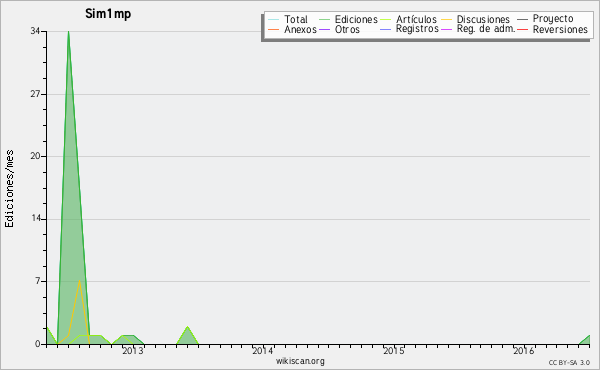This screenshot has width=600, height=370.
Task: Select the Artículos legend entry
Action: (x=416, y=19)
